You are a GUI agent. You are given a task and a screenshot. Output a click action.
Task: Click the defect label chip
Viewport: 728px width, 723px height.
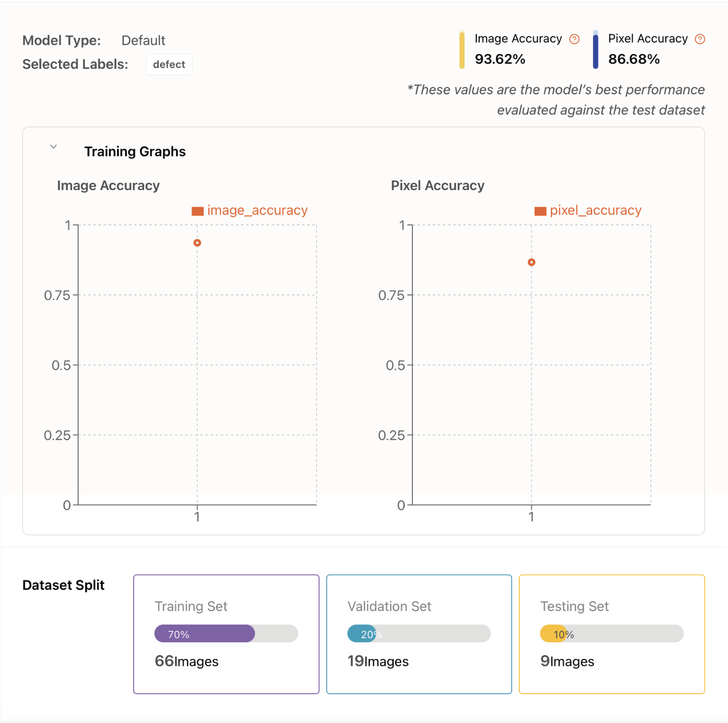169,65
